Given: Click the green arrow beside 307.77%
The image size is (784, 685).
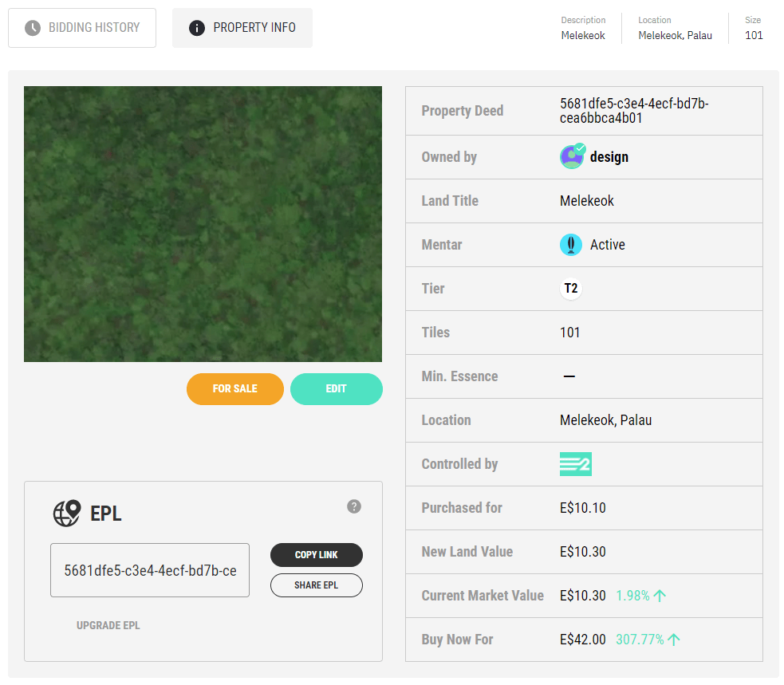Looking at the screenshot, I should tap(674, 640).
